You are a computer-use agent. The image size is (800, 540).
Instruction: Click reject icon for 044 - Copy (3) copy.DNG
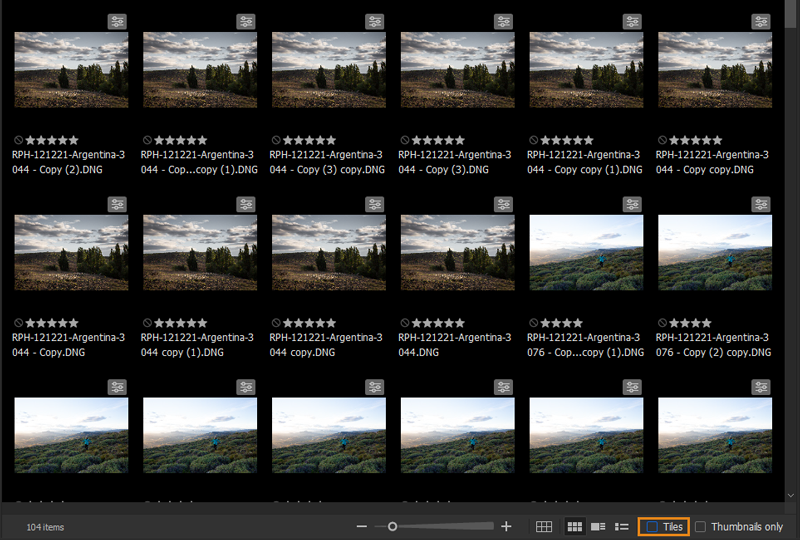tap(276, 140)
